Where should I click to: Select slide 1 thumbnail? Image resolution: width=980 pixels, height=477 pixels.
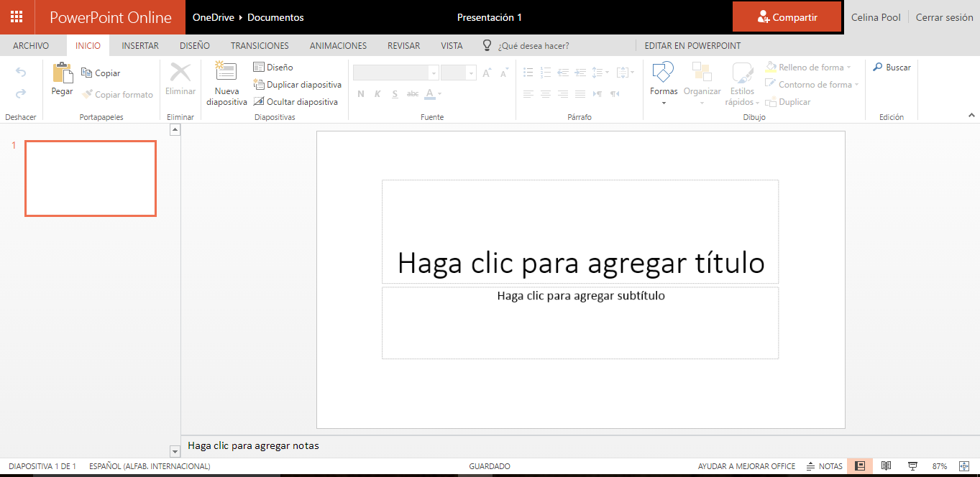[x=91, y=178]
